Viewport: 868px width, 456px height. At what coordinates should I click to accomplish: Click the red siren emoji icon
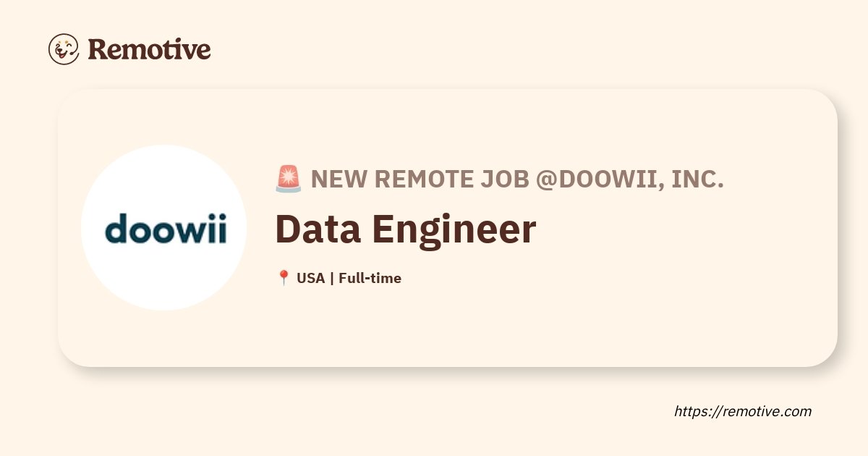coord(289,179)
